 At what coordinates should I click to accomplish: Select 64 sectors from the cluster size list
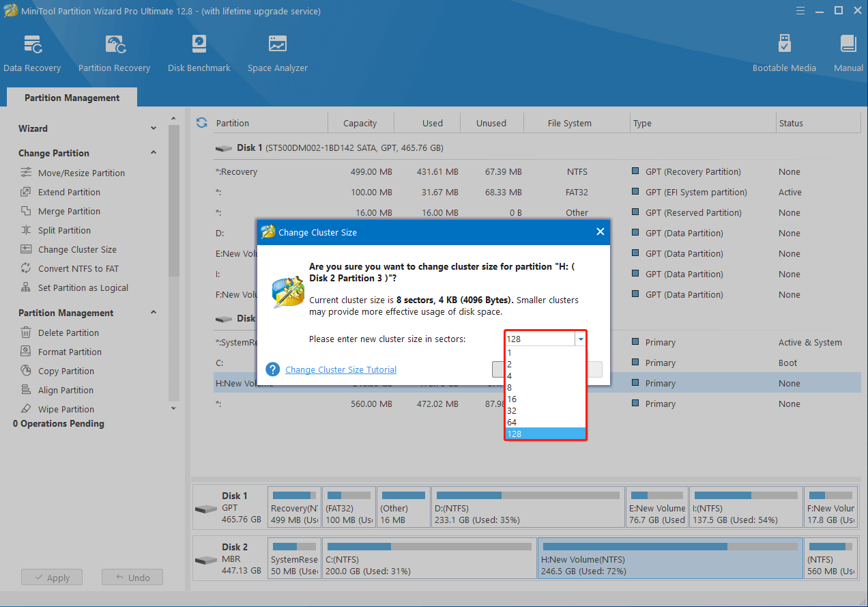[x=512, y=422]
